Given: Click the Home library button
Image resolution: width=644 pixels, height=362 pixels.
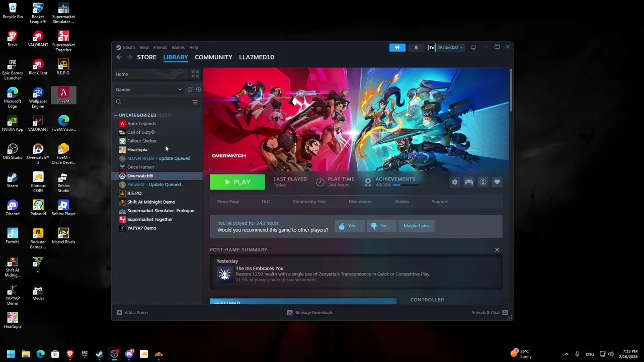Looking at the screenshot, I should point(150,74).
